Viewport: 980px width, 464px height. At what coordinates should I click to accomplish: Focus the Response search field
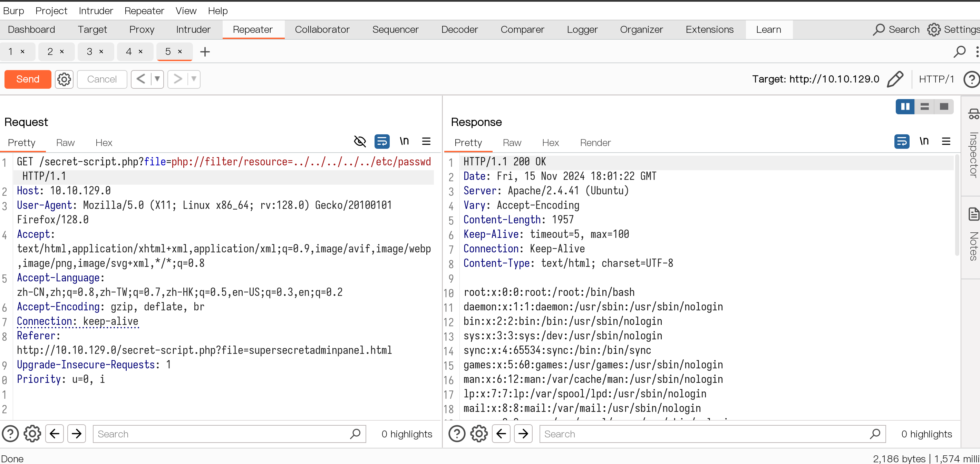pos(712,434)
